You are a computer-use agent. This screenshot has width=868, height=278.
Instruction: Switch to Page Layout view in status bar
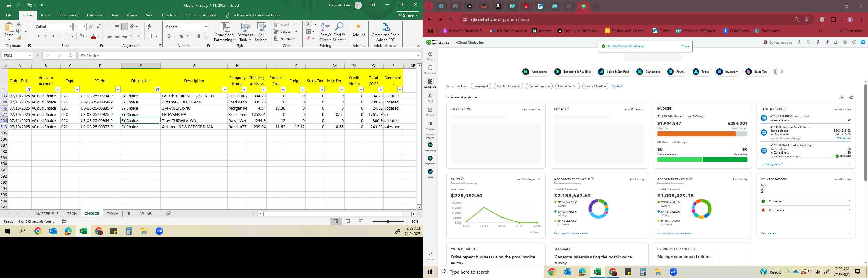coord(348,221)
